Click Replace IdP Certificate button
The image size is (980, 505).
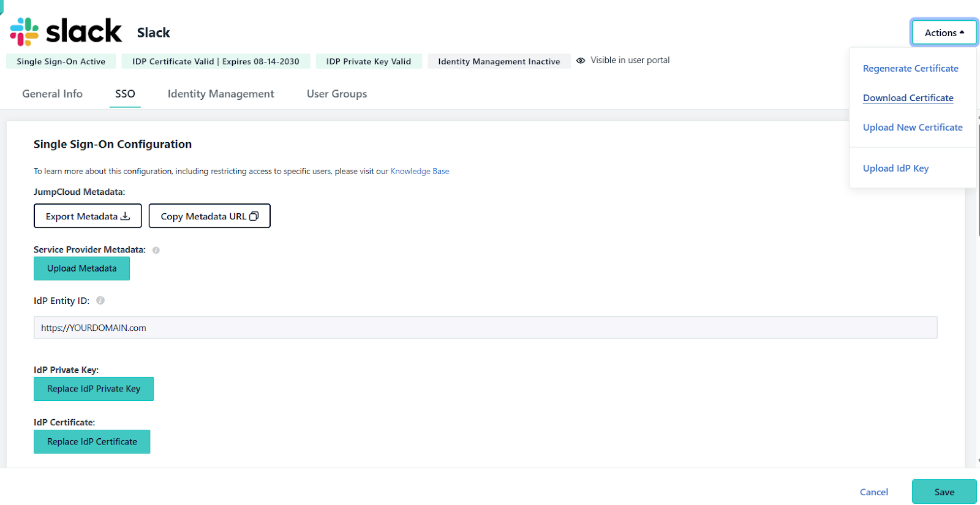tap(92, 441)
